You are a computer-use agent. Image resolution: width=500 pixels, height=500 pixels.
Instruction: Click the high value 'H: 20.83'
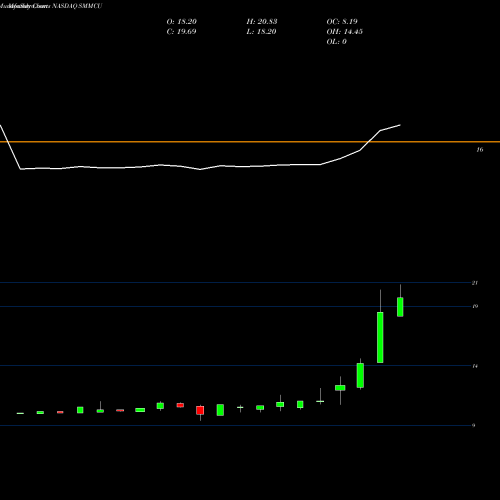[x=262, y=22]
